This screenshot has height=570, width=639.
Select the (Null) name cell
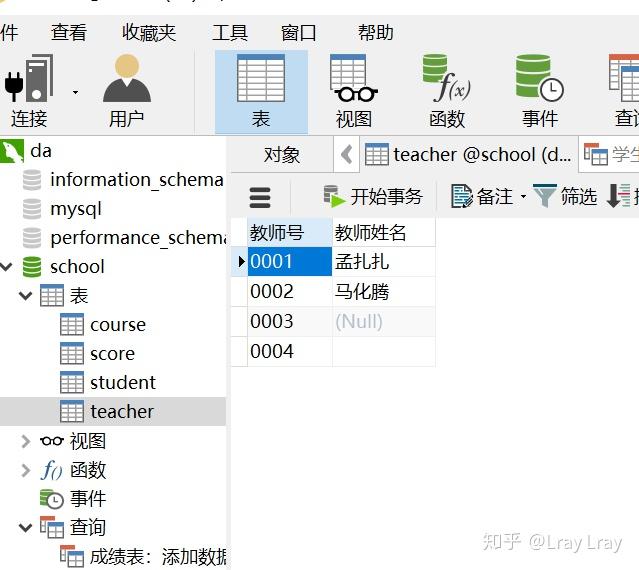pos(384,321)
